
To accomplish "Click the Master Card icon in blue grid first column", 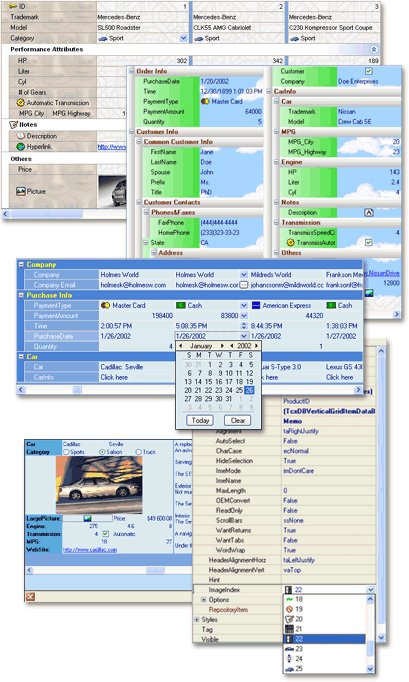I will (x=105, y=305).
